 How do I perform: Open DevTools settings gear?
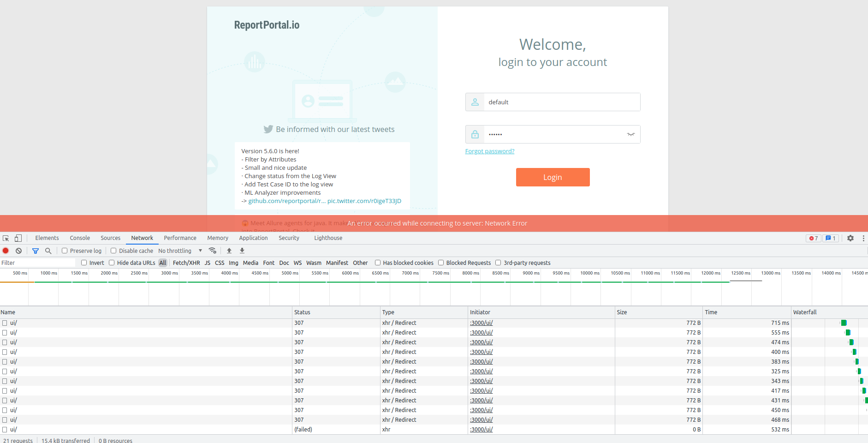[850, 238]
